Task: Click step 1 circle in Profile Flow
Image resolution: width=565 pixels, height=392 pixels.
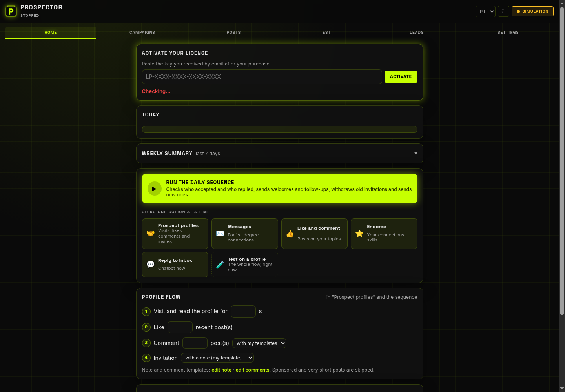Action: pos(146,311)
